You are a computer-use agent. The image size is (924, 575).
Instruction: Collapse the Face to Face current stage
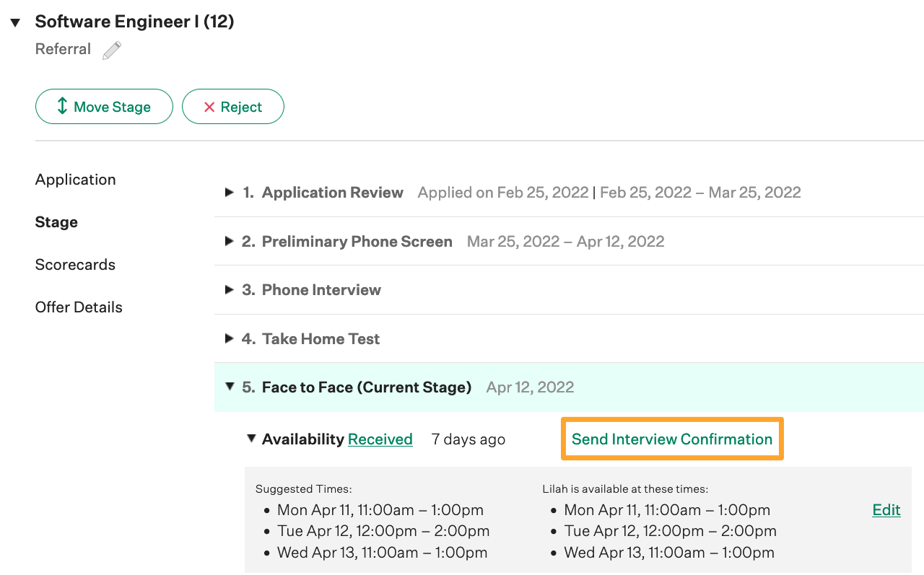(x=229, y=387)
